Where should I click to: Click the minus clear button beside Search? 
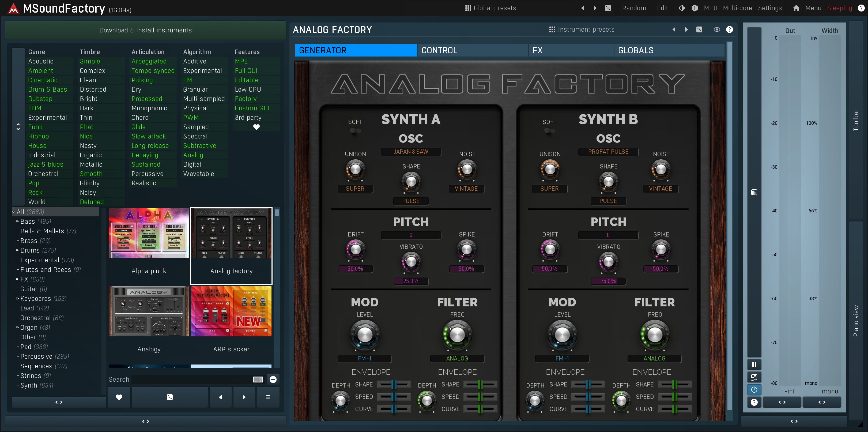273,380
